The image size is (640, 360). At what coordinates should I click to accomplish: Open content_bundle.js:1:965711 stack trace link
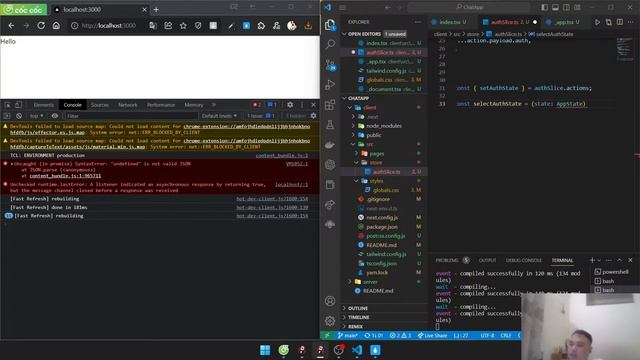point(65,176)
